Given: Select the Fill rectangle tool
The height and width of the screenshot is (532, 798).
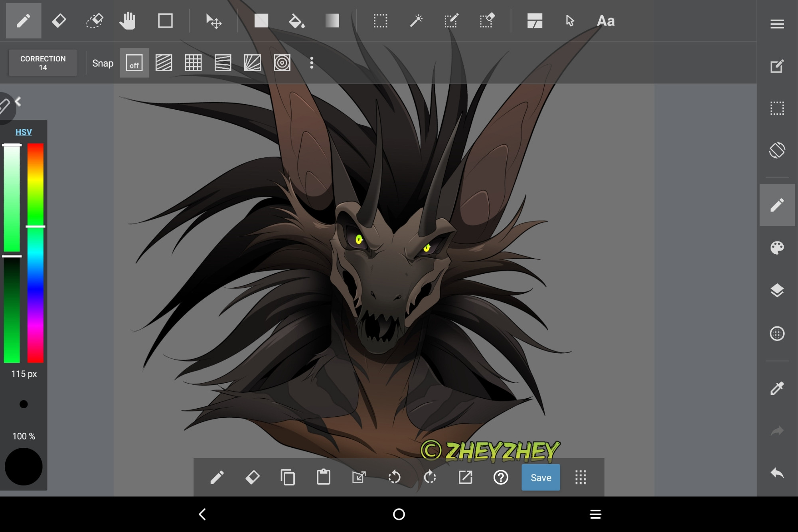Looking at the screenshot, I should (261, 21).
